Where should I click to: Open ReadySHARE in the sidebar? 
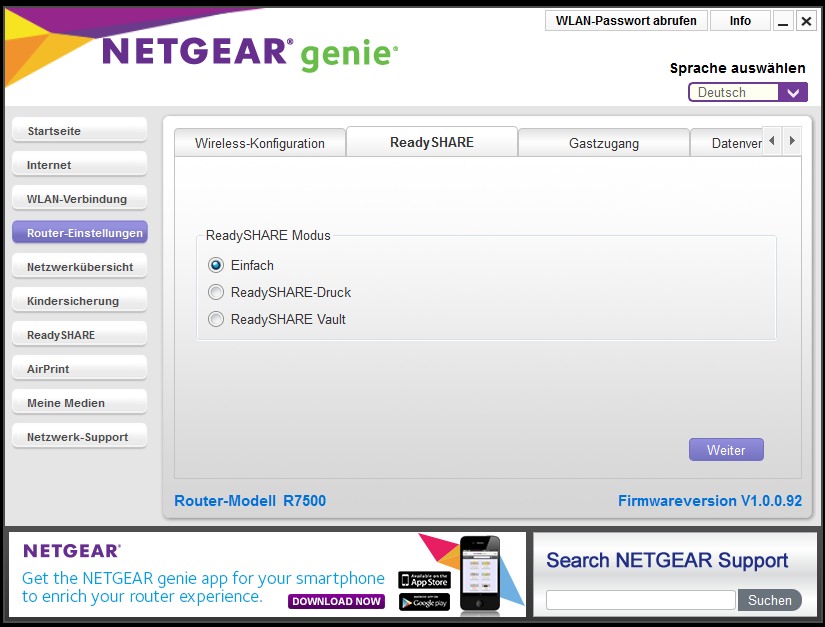(79, 335)
